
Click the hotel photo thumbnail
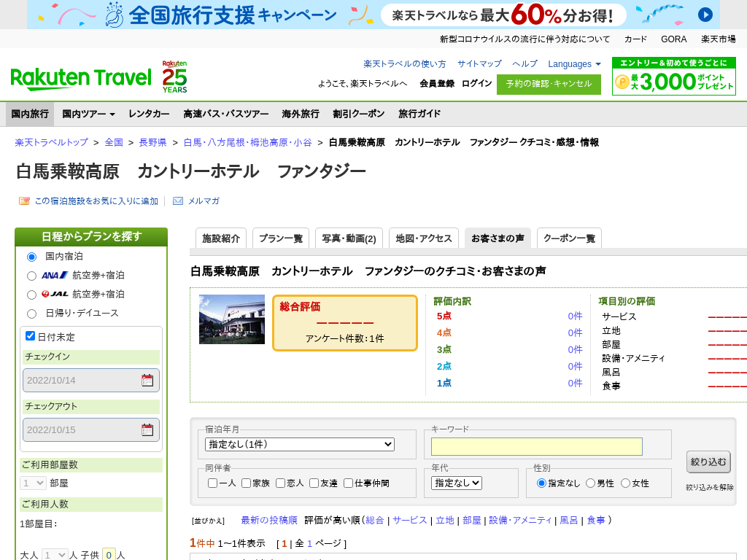click(x=231, y=319)
